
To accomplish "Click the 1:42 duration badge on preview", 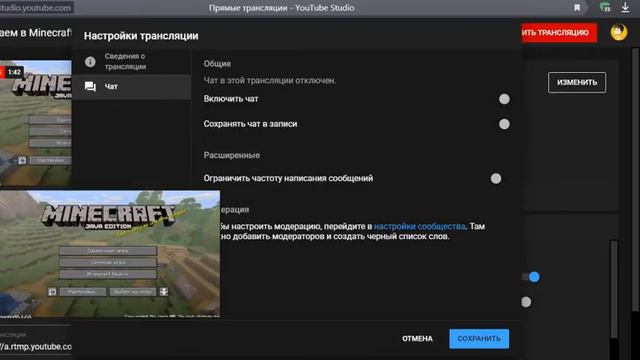I will point(14,72).
